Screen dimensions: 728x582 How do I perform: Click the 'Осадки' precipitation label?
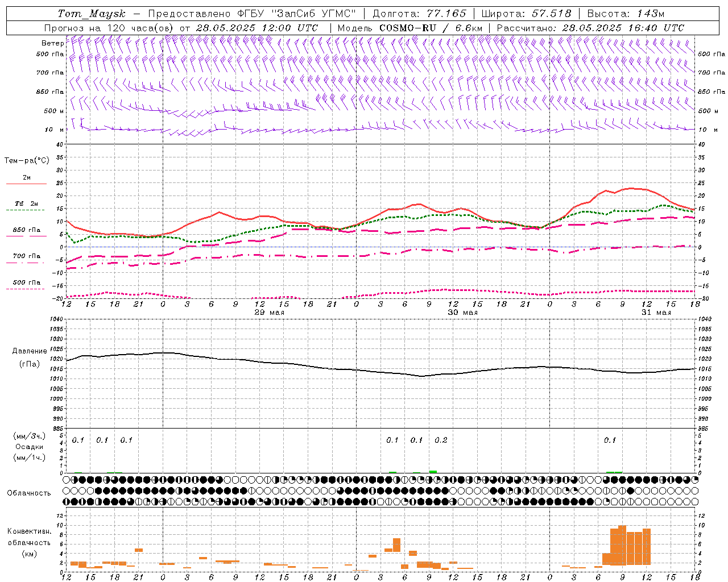click(x=30, y=447)
